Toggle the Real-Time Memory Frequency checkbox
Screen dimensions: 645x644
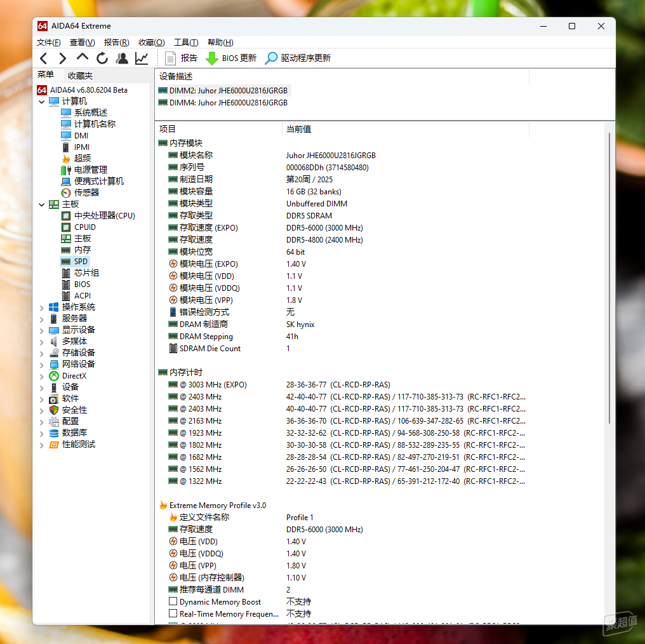click(173, 614)
